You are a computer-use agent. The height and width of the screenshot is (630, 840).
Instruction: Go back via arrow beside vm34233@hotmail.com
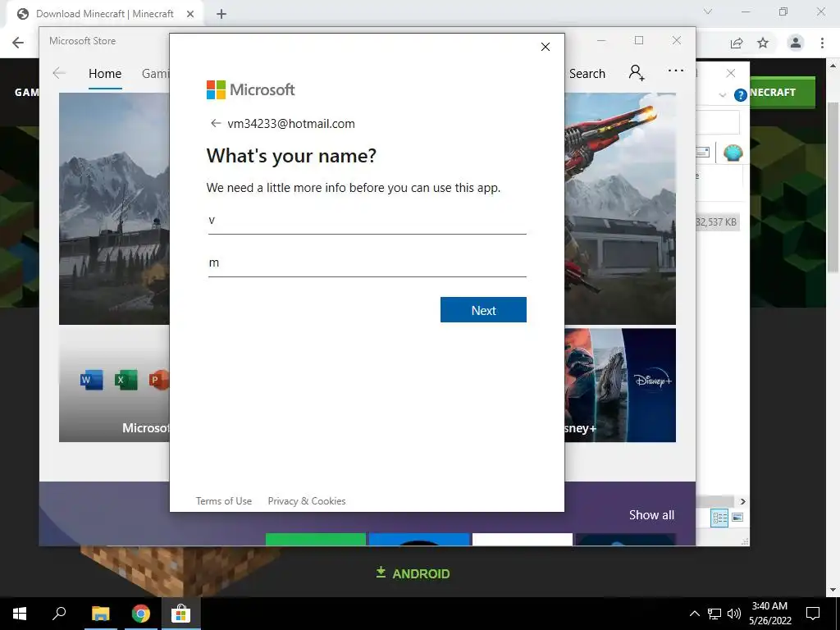pos(216,124)
